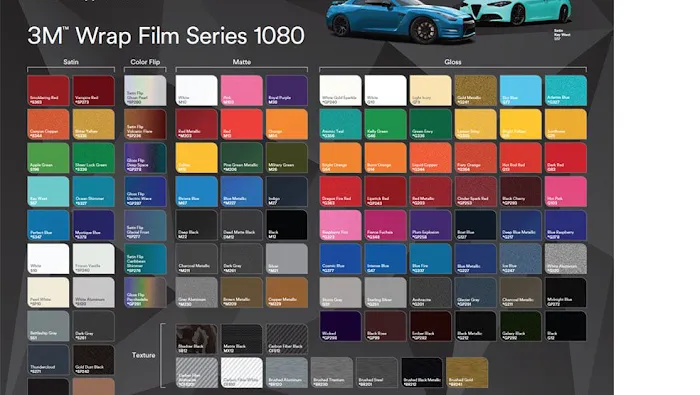Choose the Gloss Sky Blue swatch
The height and width of the screenshot is (395, 700).
[521, 91]
